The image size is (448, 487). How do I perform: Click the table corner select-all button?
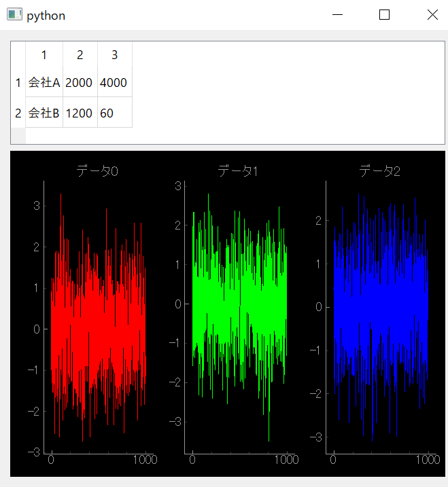(x=18, y=55)
